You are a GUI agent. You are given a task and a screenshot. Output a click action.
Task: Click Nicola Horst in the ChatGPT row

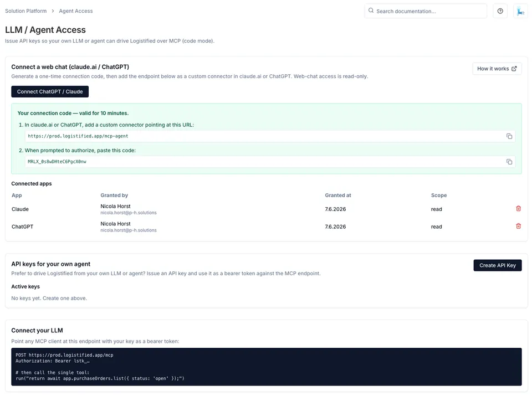point(115,224)
